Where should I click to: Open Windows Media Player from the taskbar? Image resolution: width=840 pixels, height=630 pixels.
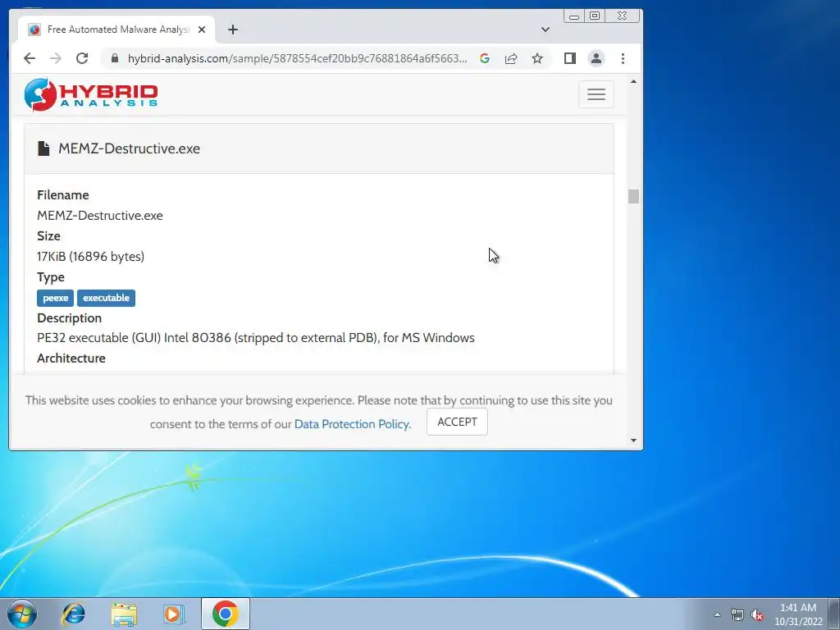click(174, 614)
